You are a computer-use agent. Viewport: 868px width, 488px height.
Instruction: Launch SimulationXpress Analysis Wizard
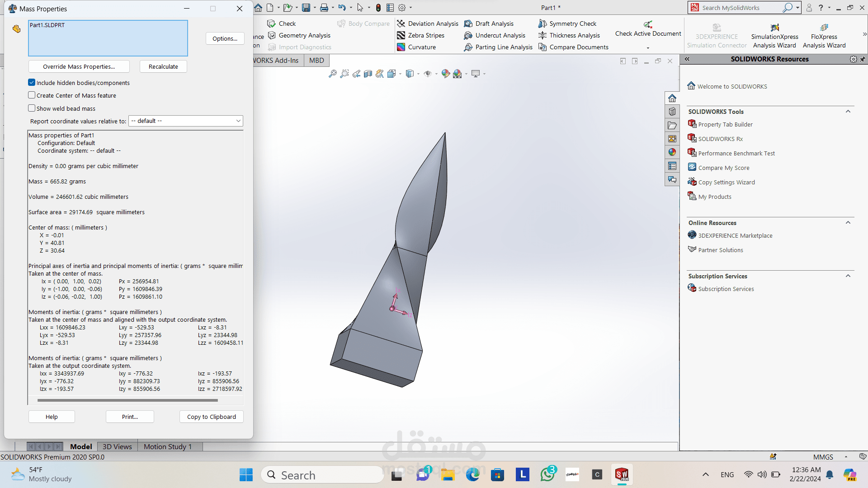[x=774, y=36]
